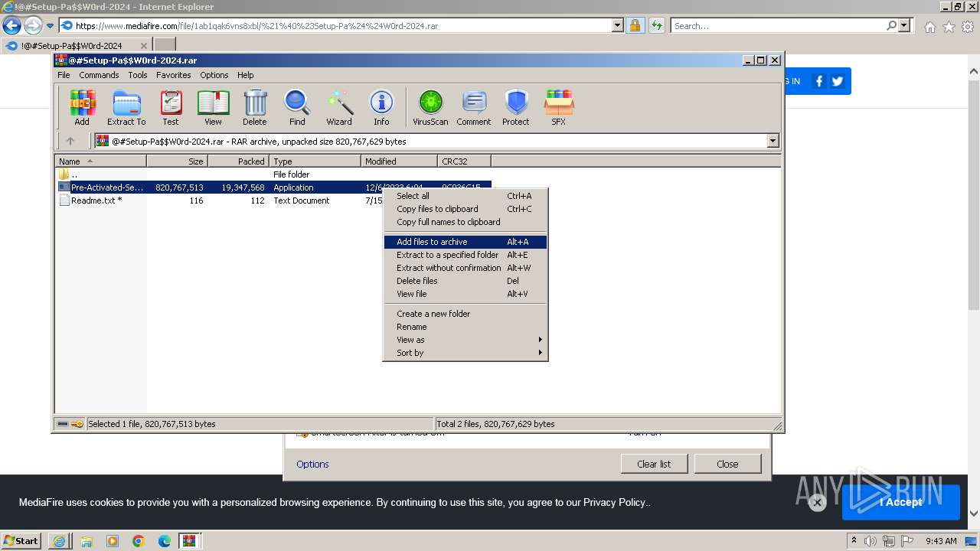Open Chrome from the taskbar
Image resolution: width=980 pixels, height=551 pixels.
[139, 541]
